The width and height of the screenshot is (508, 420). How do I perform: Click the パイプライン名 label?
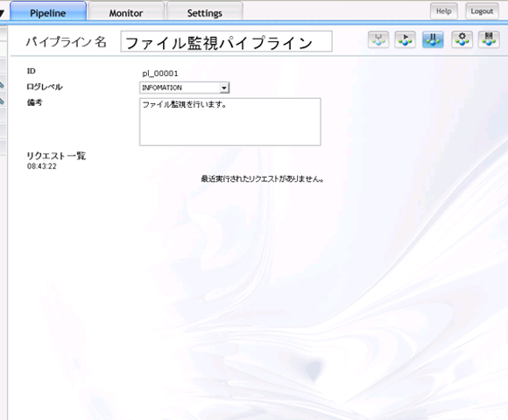[67, 41]
